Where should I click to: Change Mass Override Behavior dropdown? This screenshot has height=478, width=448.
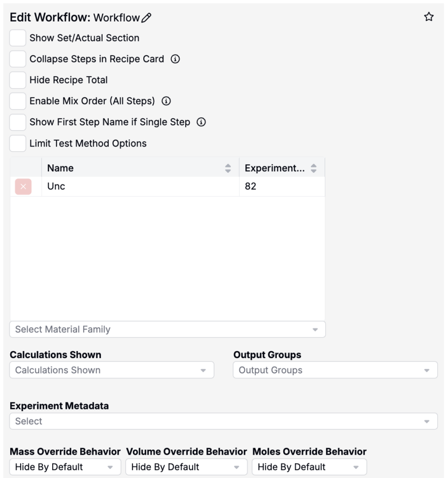click(x=65, y=467)
